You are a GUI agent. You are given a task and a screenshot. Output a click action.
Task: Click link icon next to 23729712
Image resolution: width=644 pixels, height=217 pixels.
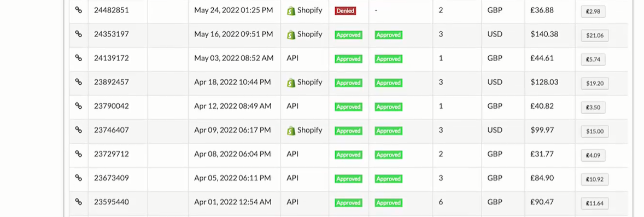point(78,154)
